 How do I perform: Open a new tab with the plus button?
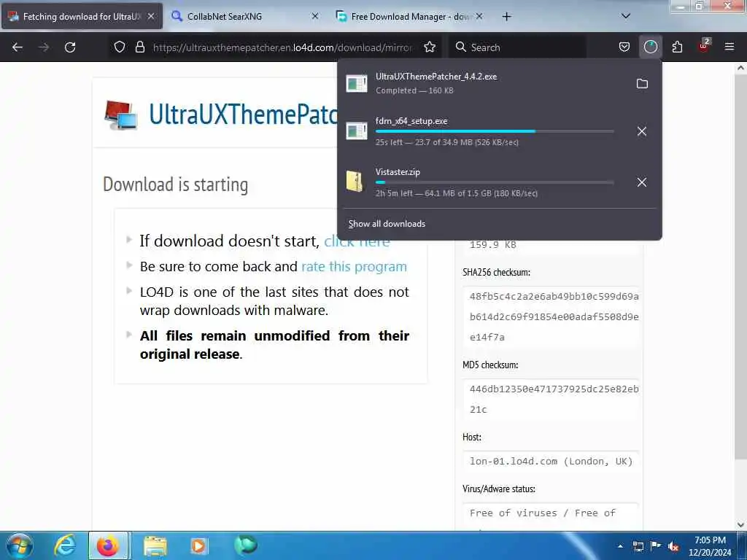(x=506, y=17)
